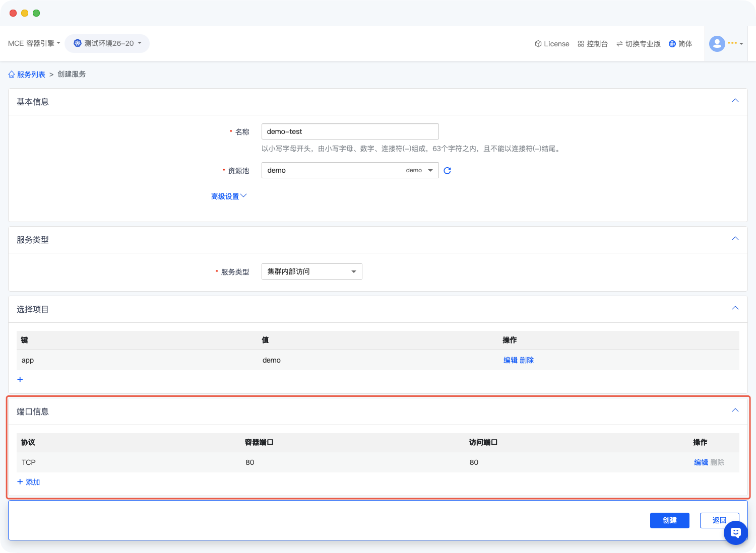Click the home icon in breadcrumb

click(x=12, y=74)
